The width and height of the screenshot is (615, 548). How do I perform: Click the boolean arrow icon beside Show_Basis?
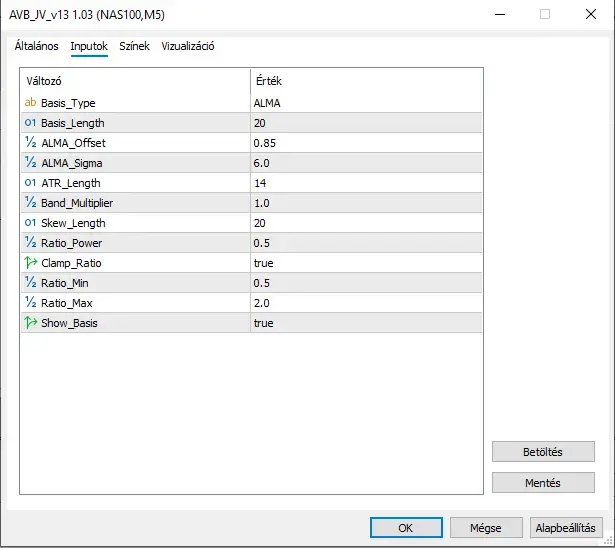pos(30,322)
